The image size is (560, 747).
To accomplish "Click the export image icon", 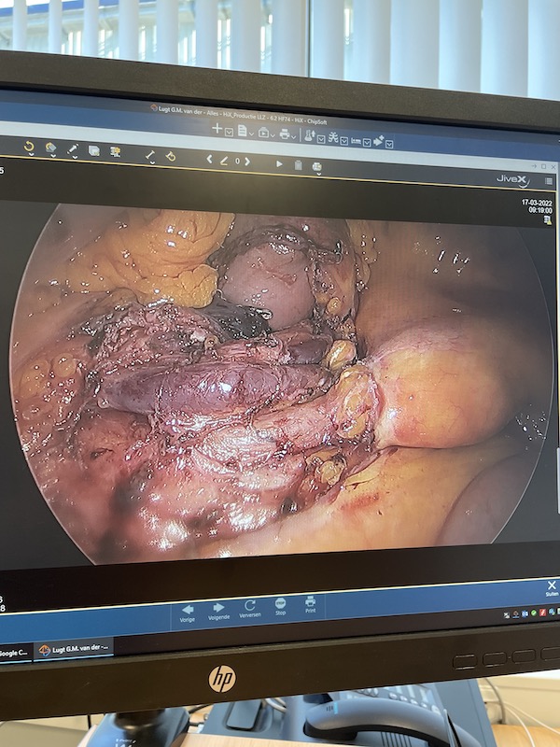I will click(115, 152).
